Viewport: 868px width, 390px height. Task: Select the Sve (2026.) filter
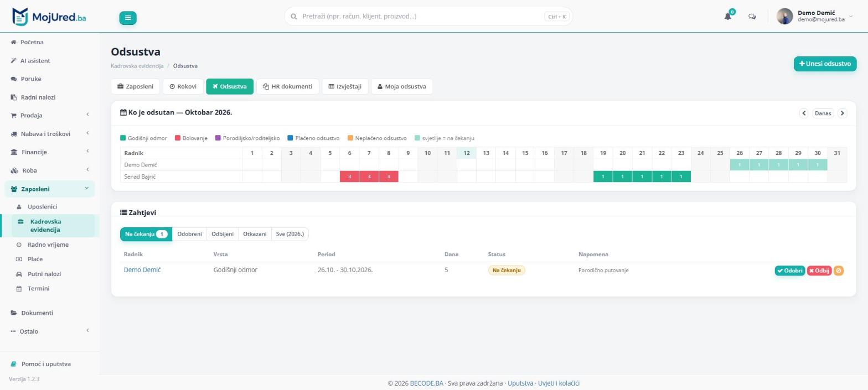click(290, 234)
